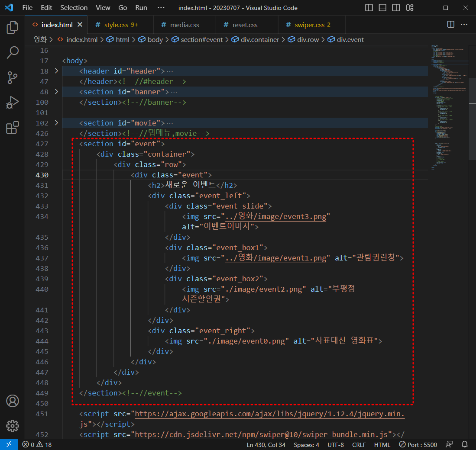476x450 pixels.
Task: Follow jquery googleapis script link
Action: [x=269, y=414]
